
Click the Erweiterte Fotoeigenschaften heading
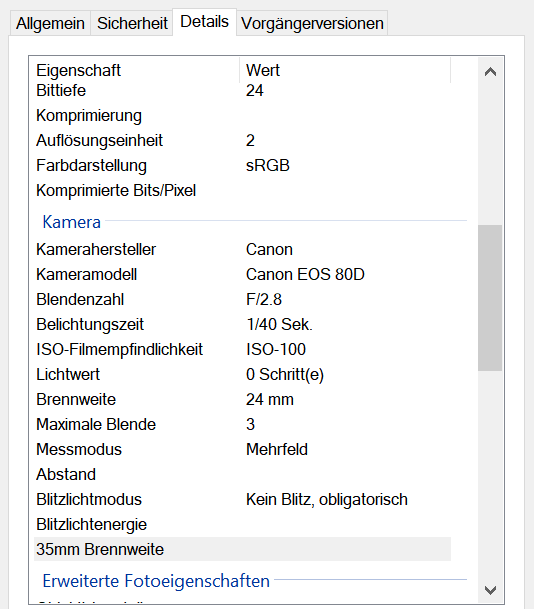156,581
